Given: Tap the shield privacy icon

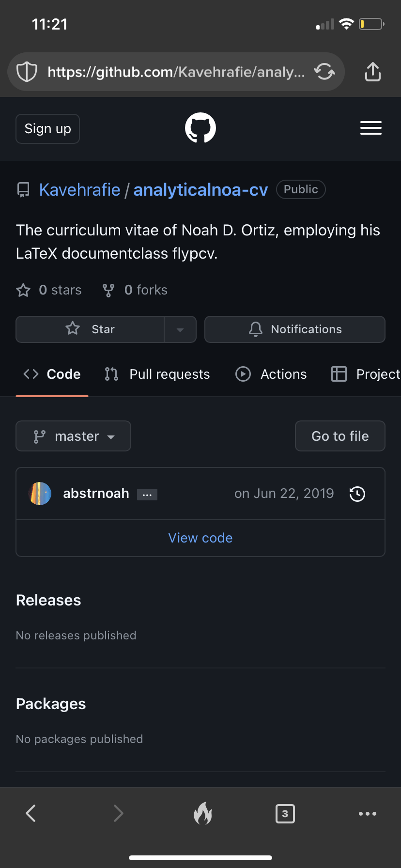Looking at the screenshot, I should [x=27, y=72].
